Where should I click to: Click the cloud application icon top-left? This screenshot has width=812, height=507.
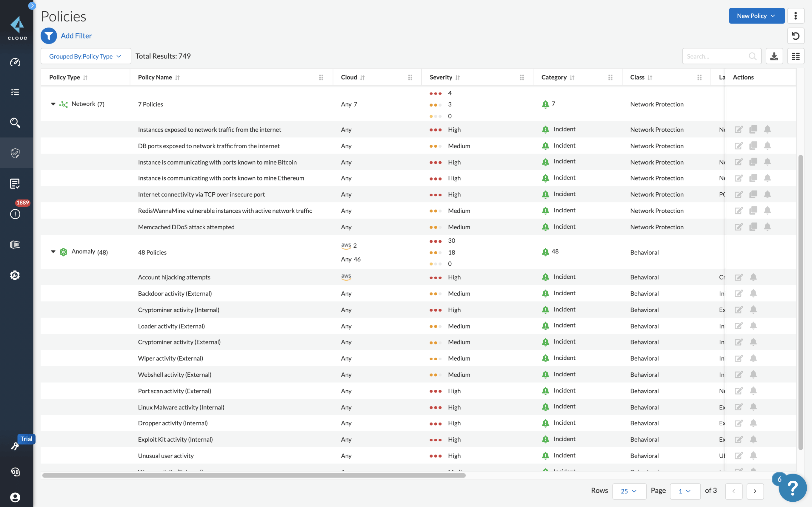click(16, 26)
